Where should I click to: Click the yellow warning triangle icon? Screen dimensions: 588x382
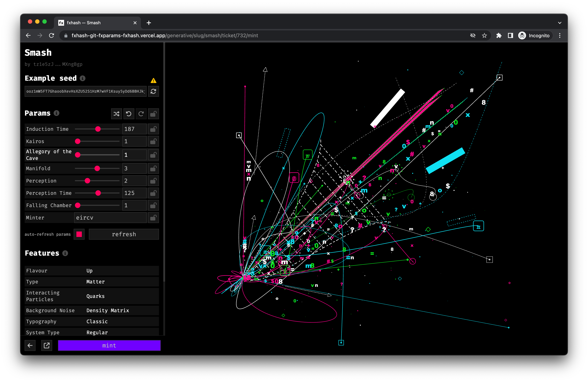[x=153, y=81]
